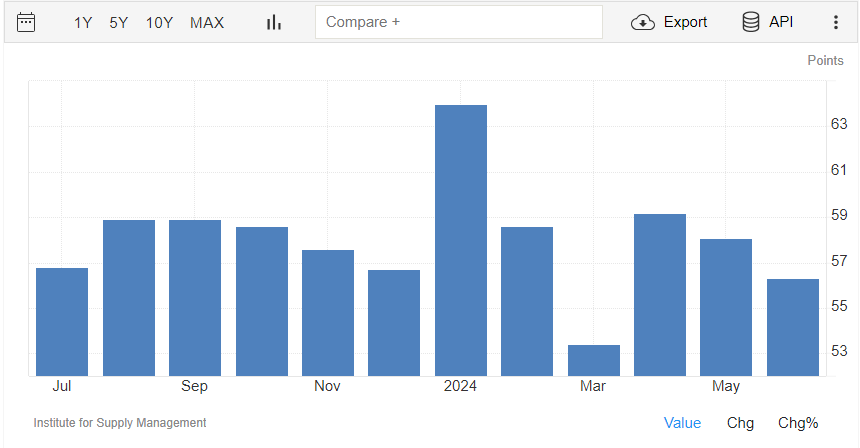Click the 63 axis value

coord(839,124)
